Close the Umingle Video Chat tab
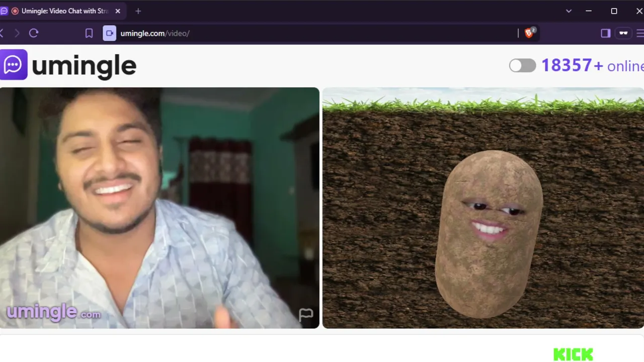644x362 pixels. pos(118,11)
